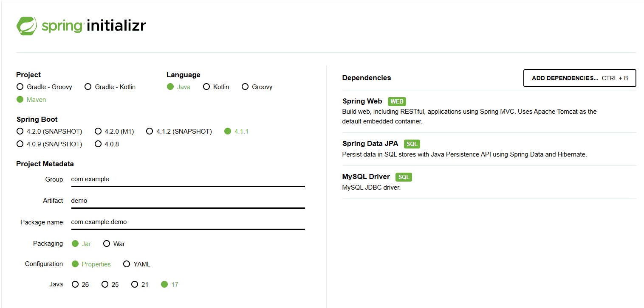644x308 pixels.
Task: Click the Configuration label
Action: [44, 264]
